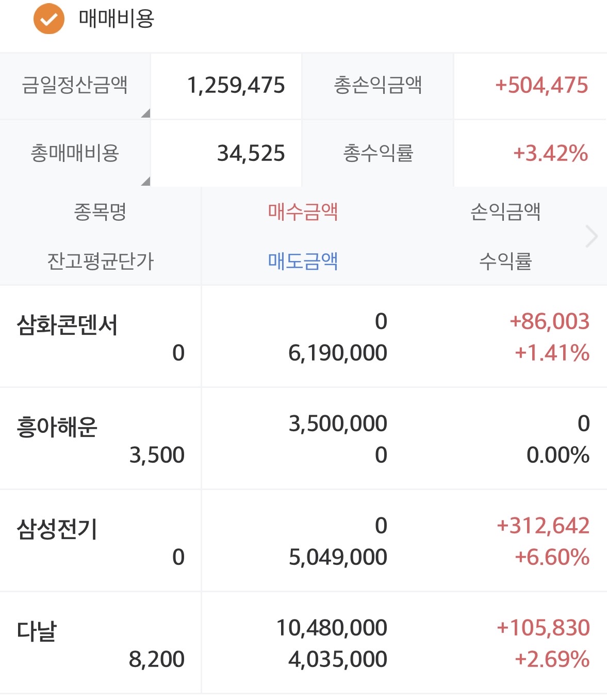
Task: Show more columns with right chevron
Action: coord(592,237)
